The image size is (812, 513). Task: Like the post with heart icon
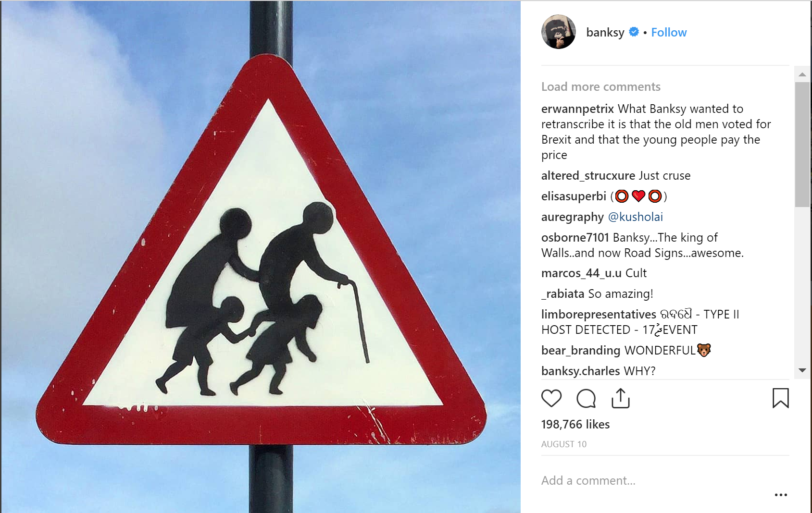(551, 398)
